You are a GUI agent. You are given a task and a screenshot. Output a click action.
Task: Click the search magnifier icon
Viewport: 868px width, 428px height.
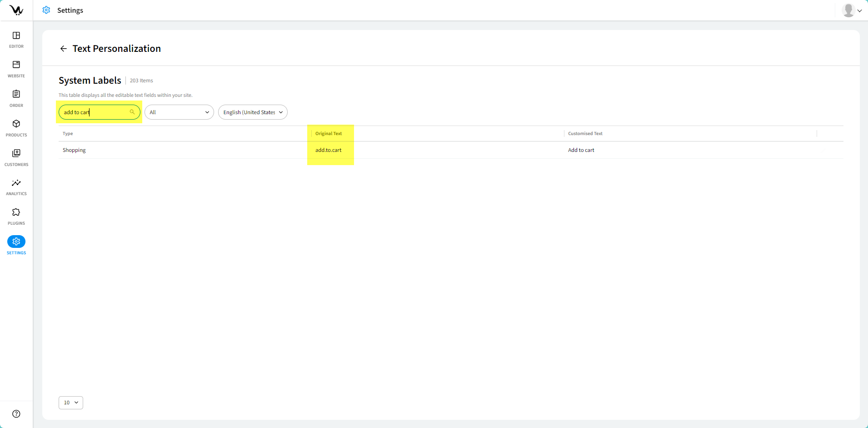pos(132,112)
